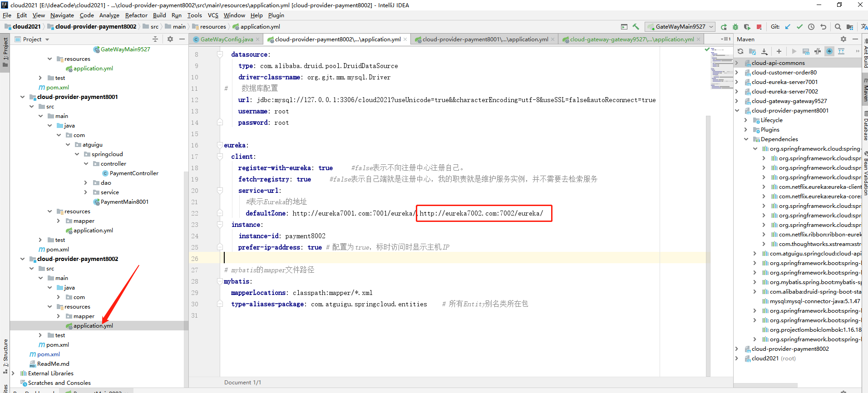Expand the dao package

86,182
